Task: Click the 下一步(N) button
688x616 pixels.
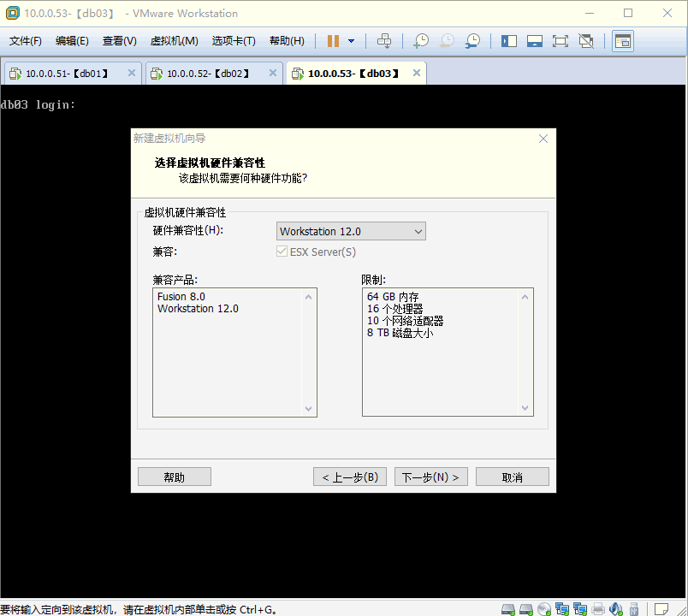Action: point(430,477)
